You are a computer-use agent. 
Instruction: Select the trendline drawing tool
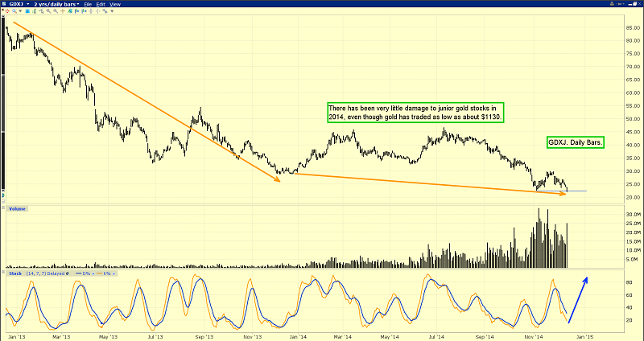(42, 11)
